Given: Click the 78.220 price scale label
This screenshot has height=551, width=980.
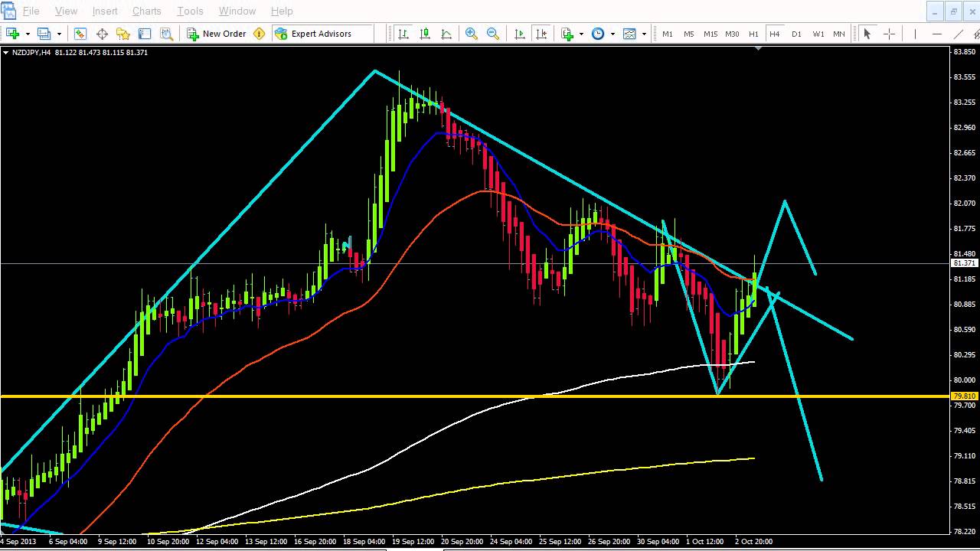Looking at the screenshot, I should pos(964,531).
